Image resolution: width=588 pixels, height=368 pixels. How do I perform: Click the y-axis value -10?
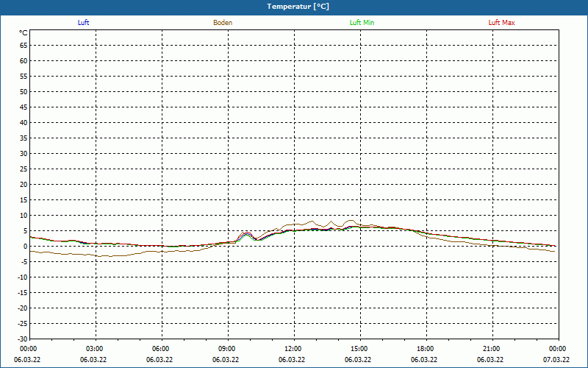(22, 277)
